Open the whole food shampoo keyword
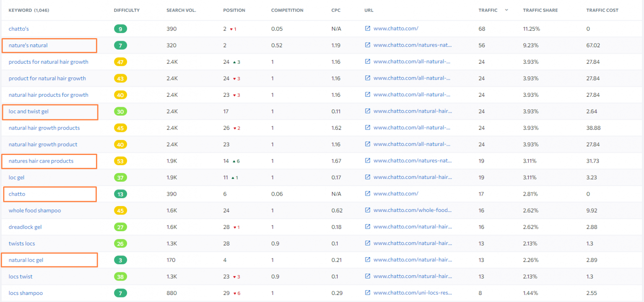Viewport: 644px width, 302px height. [x=35, y=210]
